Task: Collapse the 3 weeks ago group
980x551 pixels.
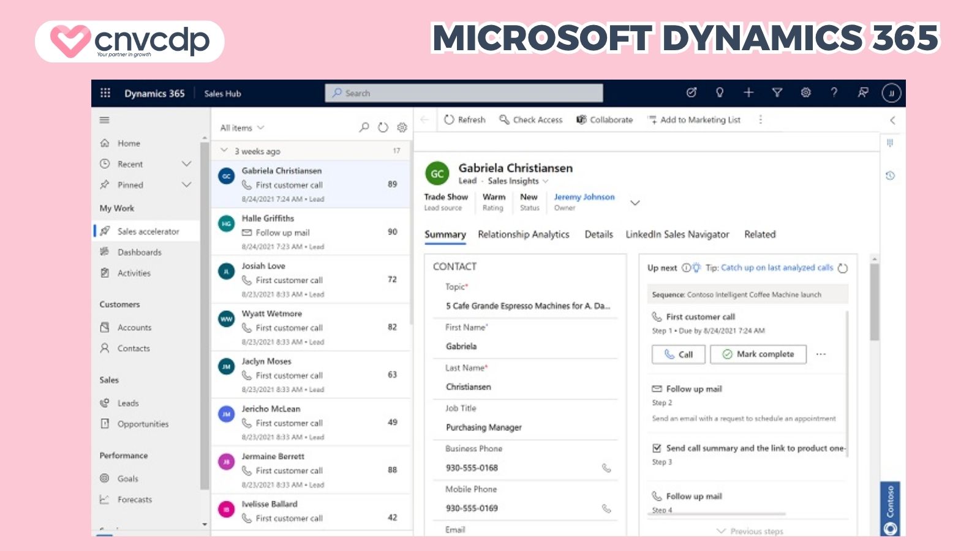Action: click(x=224, y=151)
